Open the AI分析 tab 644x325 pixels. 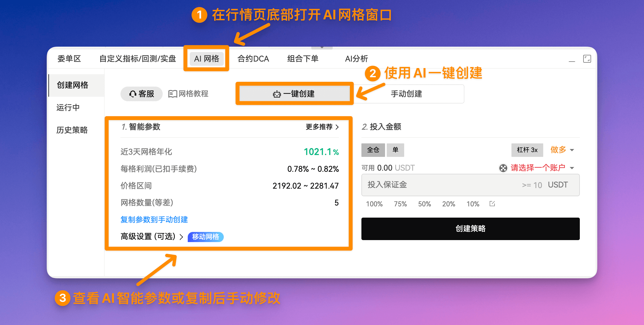coord(356,58)
